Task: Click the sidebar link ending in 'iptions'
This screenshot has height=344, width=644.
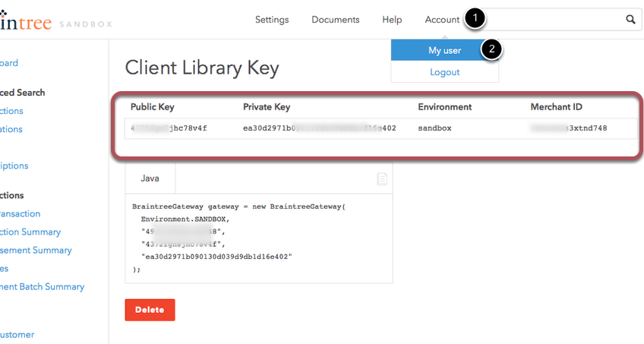Action: click(14, 166)
